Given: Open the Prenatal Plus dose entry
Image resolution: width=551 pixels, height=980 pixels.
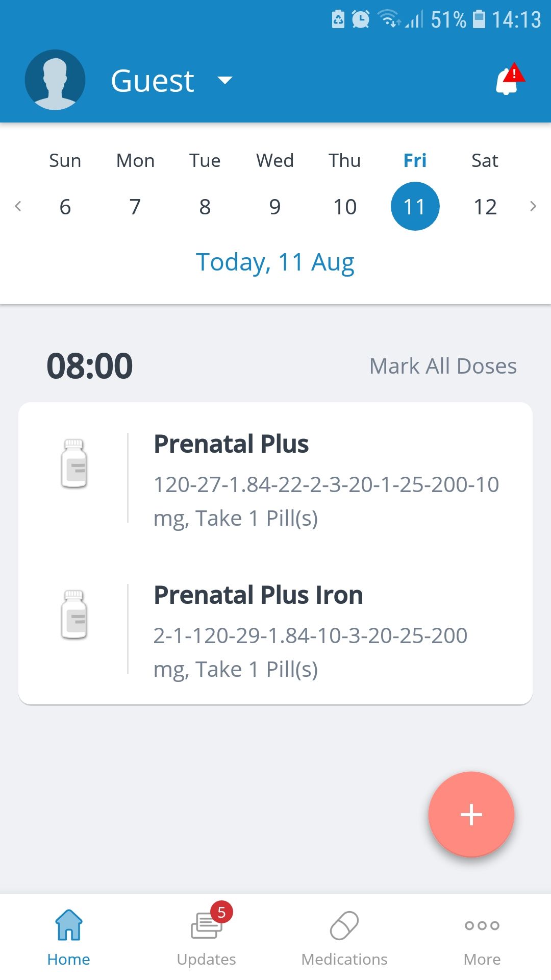Looking at the screenshot, I should point(327,479).
